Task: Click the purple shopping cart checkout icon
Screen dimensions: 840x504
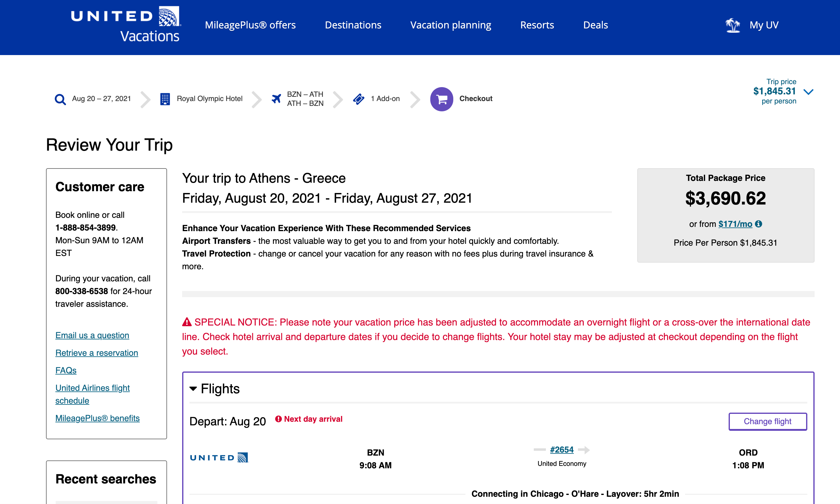Action: (x=441, y=99)
